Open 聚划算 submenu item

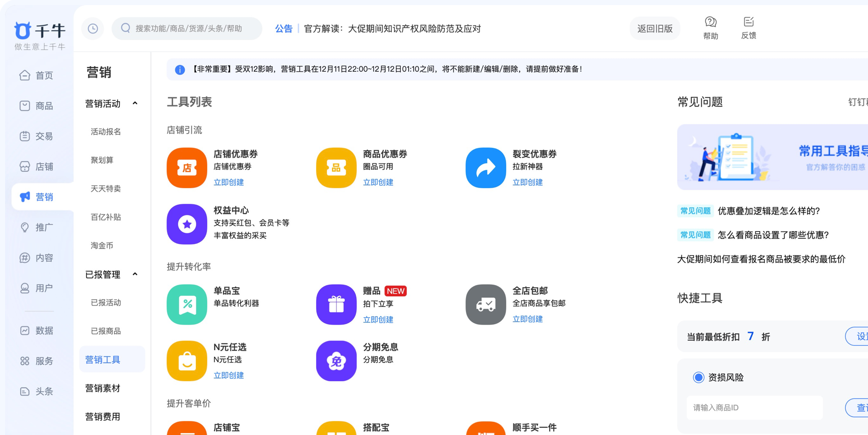coord(102,160)
